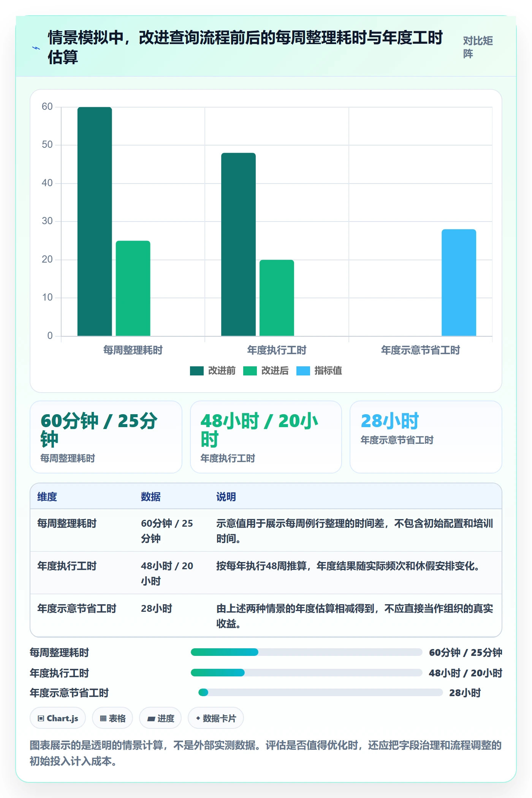This screenshot has height=798, width=532.
Task: Select the 表格 chip
Action: click(x=112, y=718)
